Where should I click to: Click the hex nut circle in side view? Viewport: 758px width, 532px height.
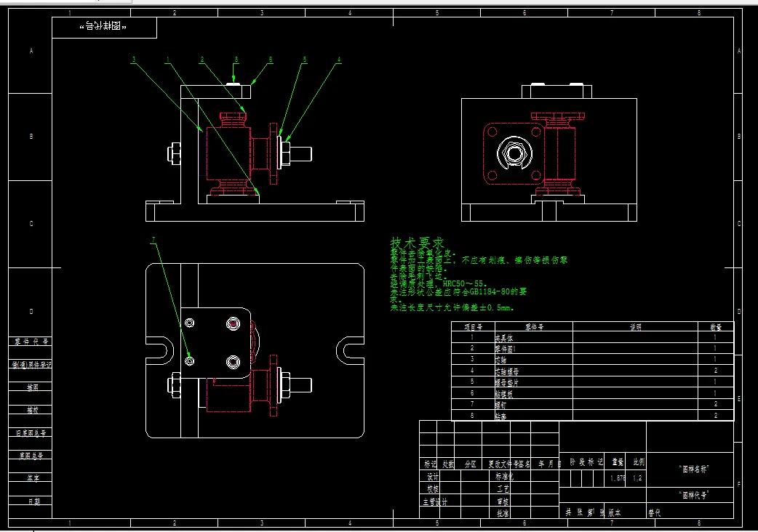pyautogui.click(x=514, y=153)
